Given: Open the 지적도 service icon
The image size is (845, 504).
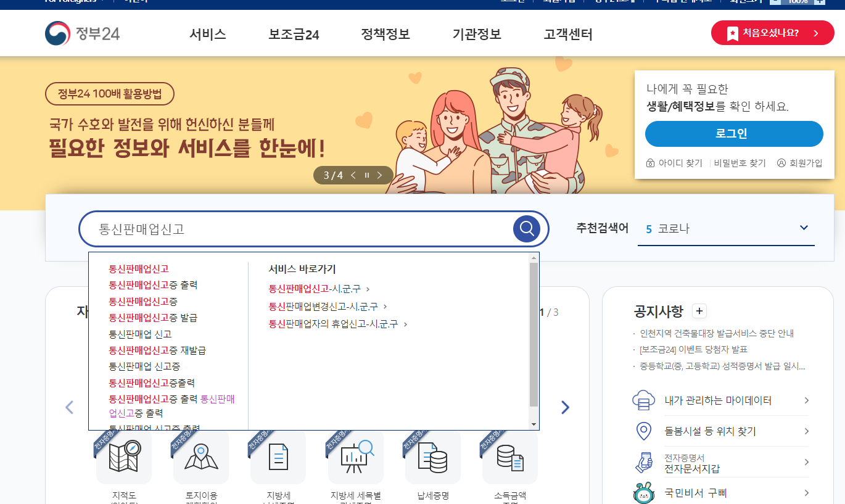Looking at the screenshot, I should (x=124, y=458).
